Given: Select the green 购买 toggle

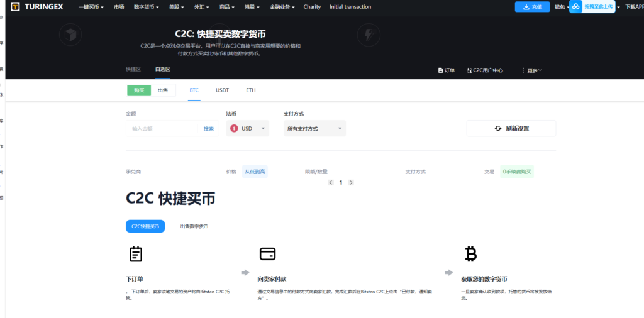Looking at the screenshot, I should tap(139, 90).
